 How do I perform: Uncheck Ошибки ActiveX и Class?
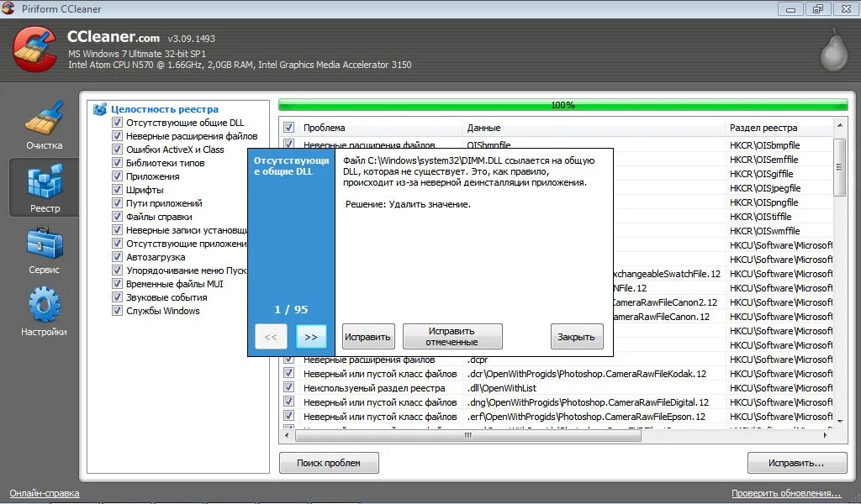(x=117, y=150)
